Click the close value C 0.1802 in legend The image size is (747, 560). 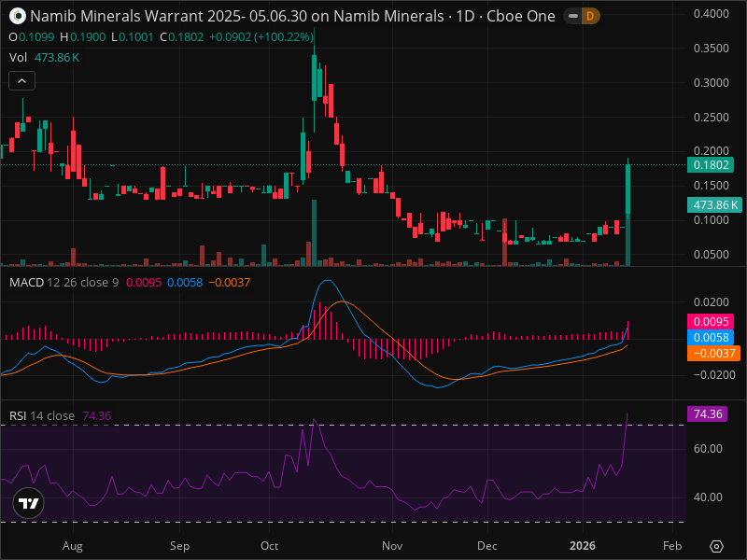(x=181, y=37)
